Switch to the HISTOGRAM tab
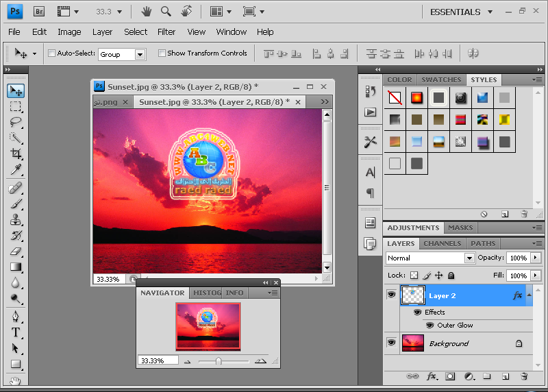The image size is (548, 392). (207, 293)
